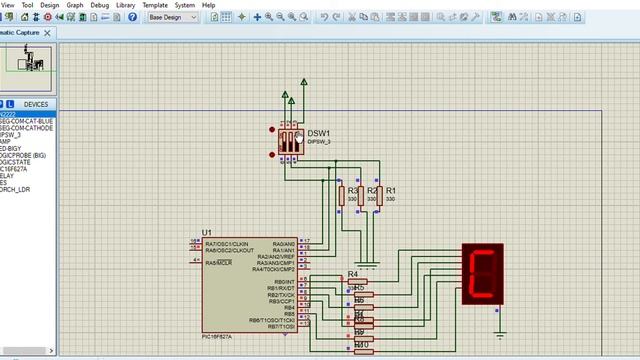Viewport: 640px width, 360px height.
Task: Click the Zoom In magnifier icon
Action: [x=269, y=17]
